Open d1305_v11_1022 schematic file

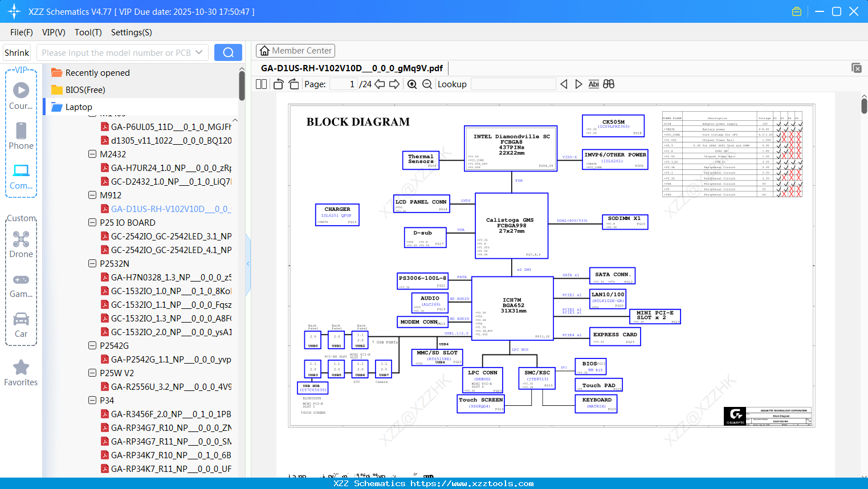[x=166, y=141]
